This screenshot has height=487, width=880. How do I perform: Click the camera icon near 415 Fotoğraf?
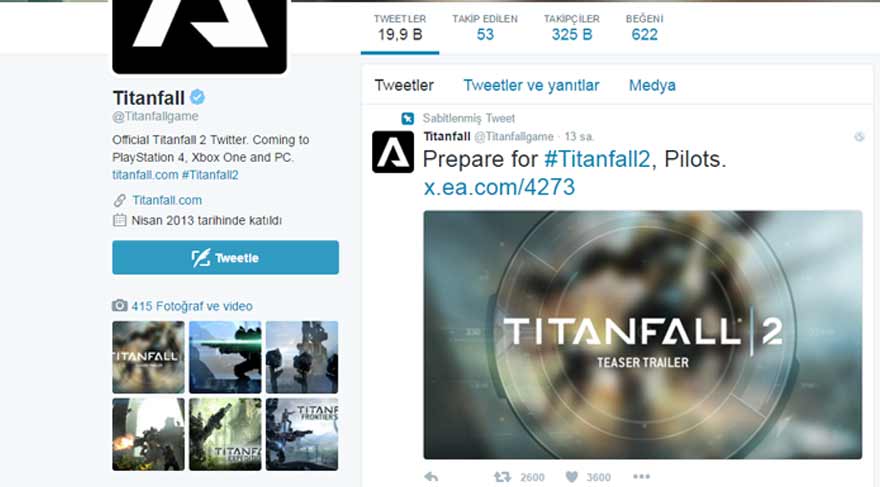[x=120, y=306]
